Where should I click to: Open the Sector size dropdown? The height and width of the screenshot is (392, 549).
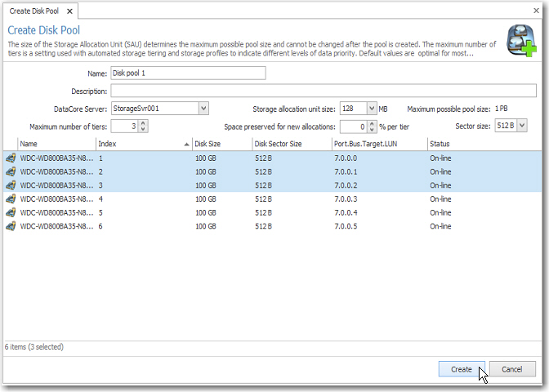(523, 126)
